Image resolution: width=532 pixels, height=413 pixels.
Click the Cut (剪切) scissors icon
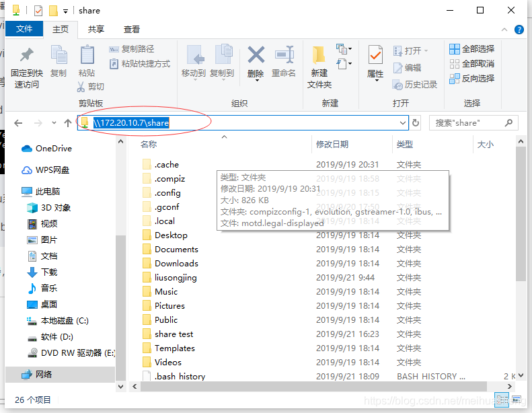coord(81,87)
